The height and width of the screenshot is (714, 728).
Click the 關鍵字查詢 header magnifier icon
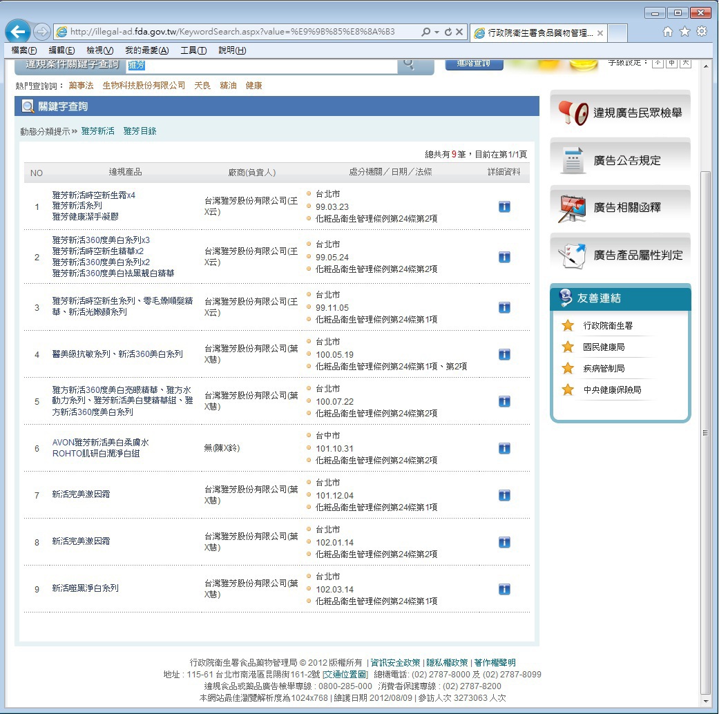coord(28,107)
